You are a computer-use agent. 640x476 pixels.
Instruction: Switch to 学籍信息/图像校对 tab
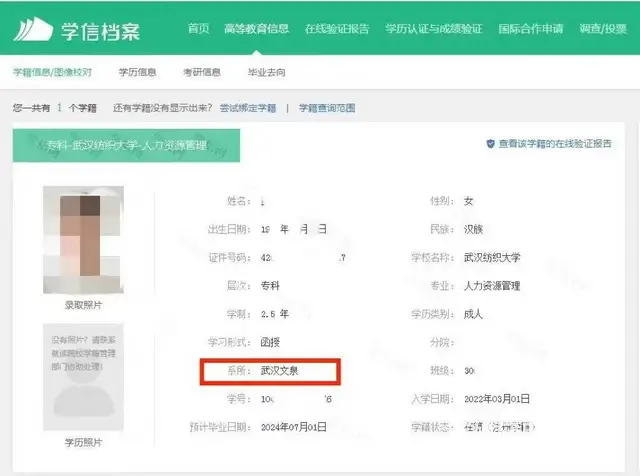pos(52,72)
